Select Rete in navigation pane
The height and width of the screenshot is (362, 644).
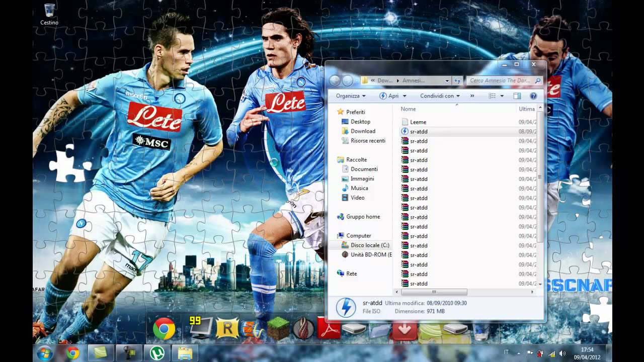[x=351, y=274]
